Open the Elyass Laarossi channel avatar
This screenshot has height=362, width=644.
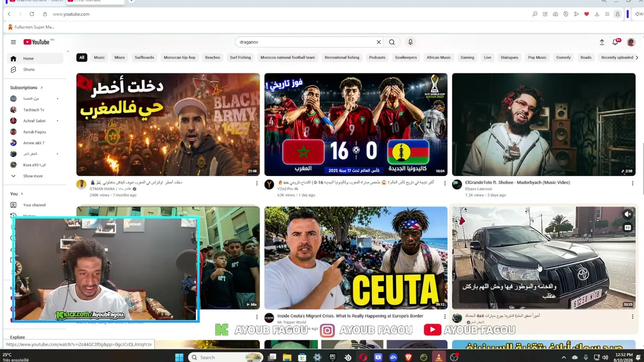(457, 185)
